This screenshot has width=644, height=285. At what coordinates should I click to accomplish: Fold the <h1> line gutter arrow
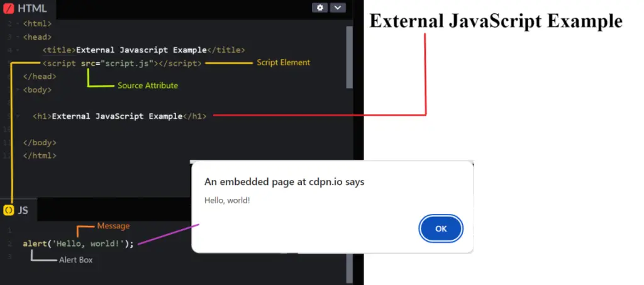click(x=18, y=116)
